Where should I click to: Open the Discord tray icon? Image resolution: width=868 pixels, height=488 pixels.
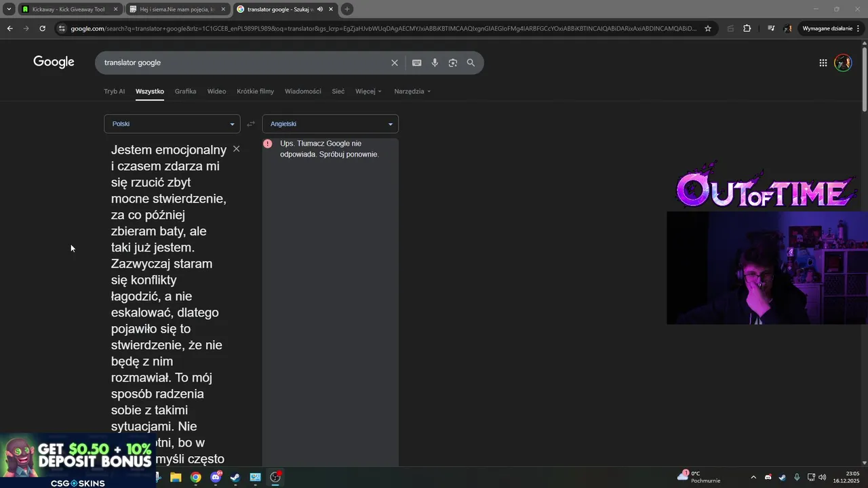point(768,477)
